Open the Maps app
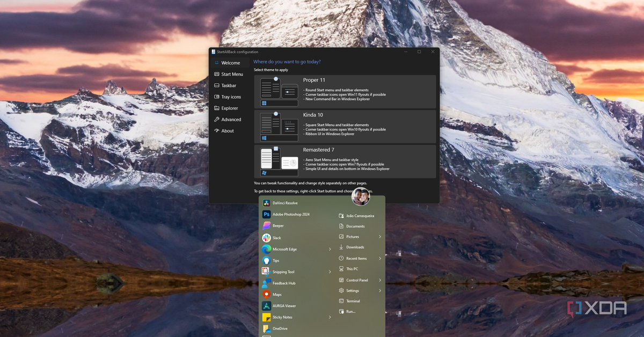644x337 pixels. tap(277, 295)
